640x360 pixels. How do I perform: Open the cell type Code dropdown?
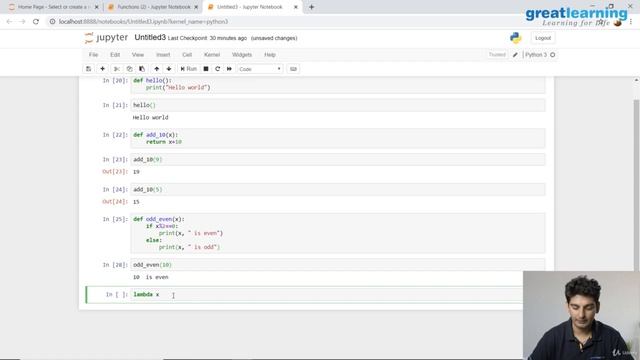tap(260, 69)
